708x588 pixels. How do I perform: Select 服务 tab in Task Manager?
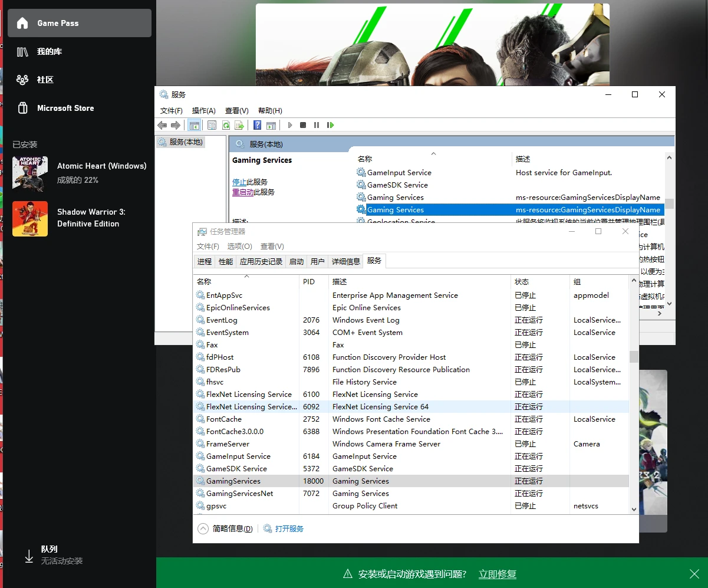[374, 260]
